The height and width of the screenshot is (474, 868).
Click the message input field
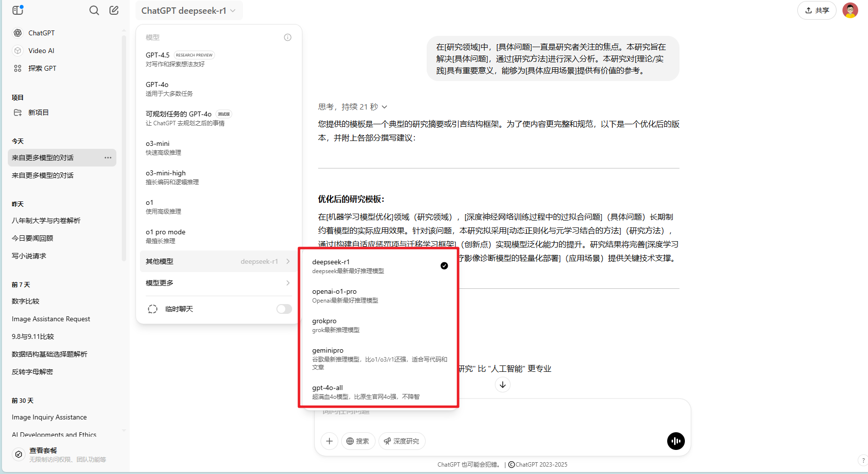(502, 413)
